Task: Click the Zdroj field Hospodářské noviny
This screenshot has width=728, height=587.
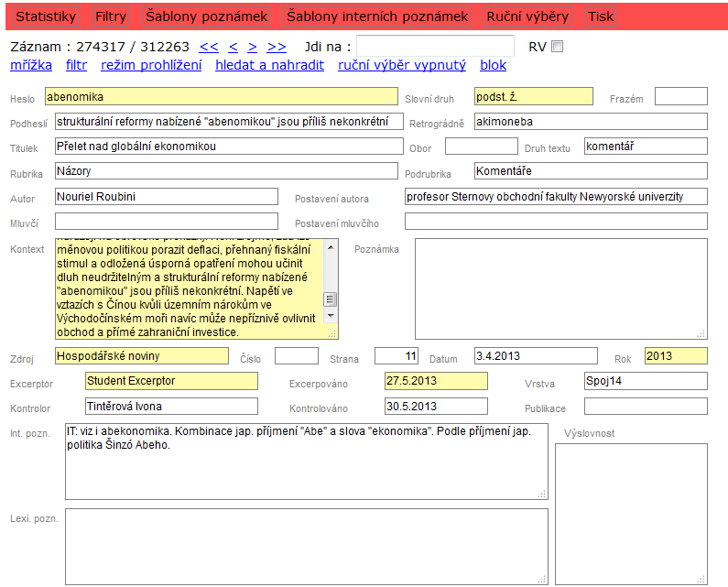Action: coord(142,356)
